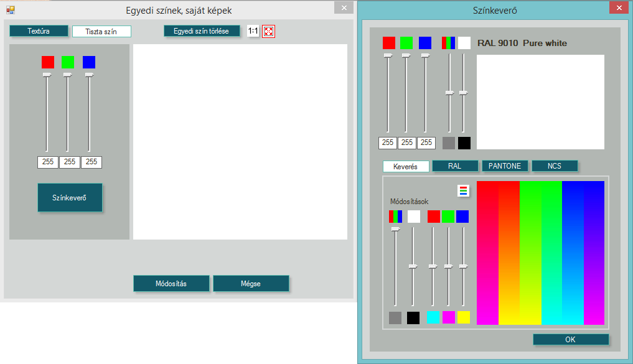Show the NCS color tab
Viewport: 633px width, 364px height.
(555, 166)
